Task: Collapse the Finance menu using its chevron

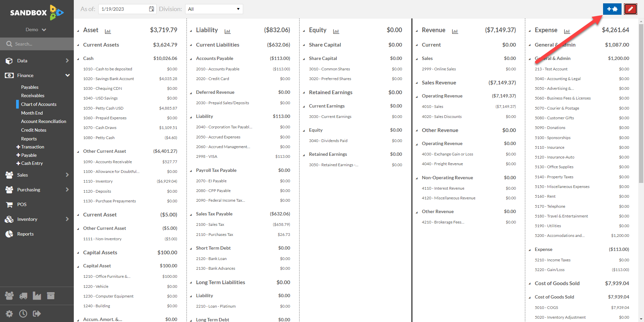Action: tap(67, 75)
